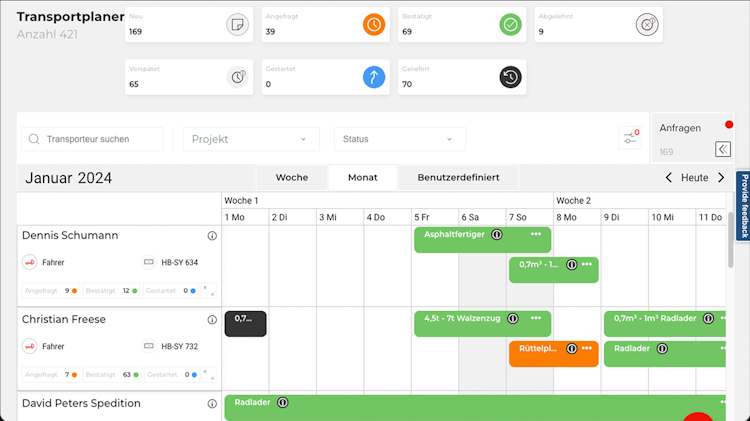
Task: Open info icon on Walzenzug bar
Action: point(513,319)
